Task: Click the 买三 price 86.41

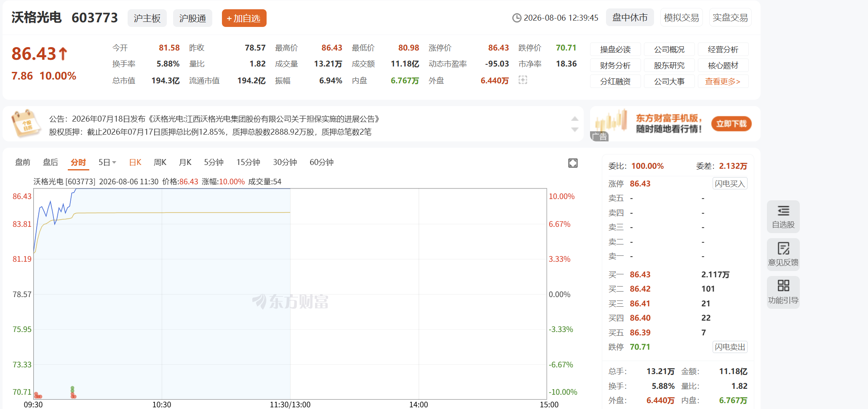Action: coord(640,303)
